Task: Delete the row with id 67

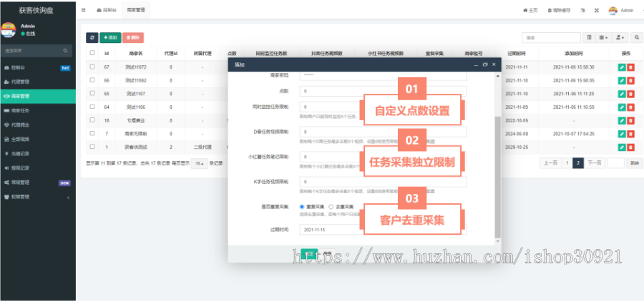Action: click(x=630, y=67)
